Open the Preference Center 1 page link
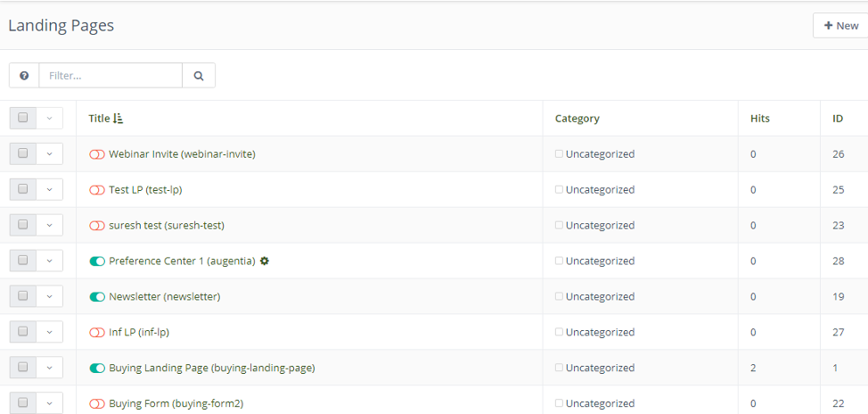868x414 pixels. pyautogui.click(x=182, y=261)
